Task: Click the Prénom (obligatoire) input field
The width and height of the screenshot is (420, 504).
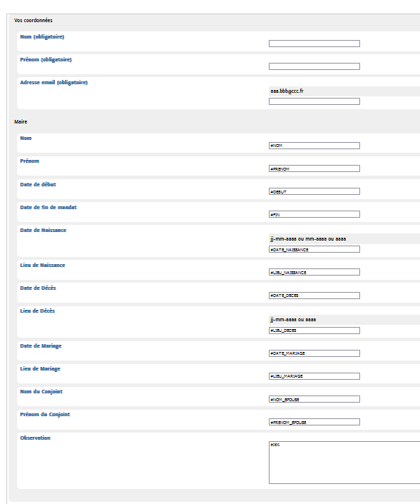Action: click(314, 66)
